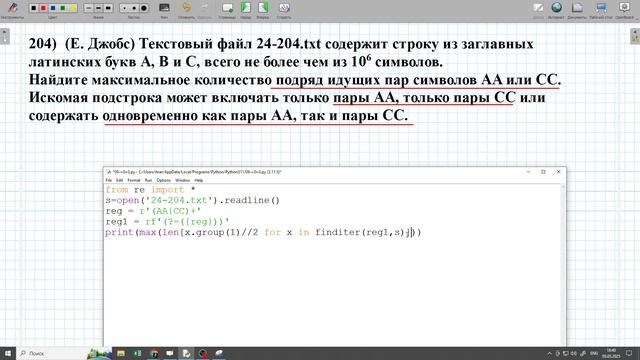Switch the ENG input language
This screenshot has height=360, width=640.
pyautogui.click(x=594, y=353)
